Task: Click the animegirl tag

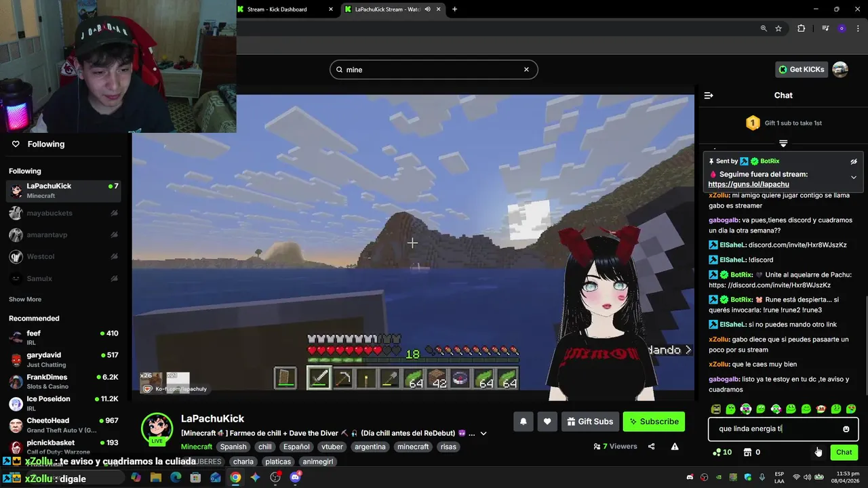Action: tap(318, 462)
